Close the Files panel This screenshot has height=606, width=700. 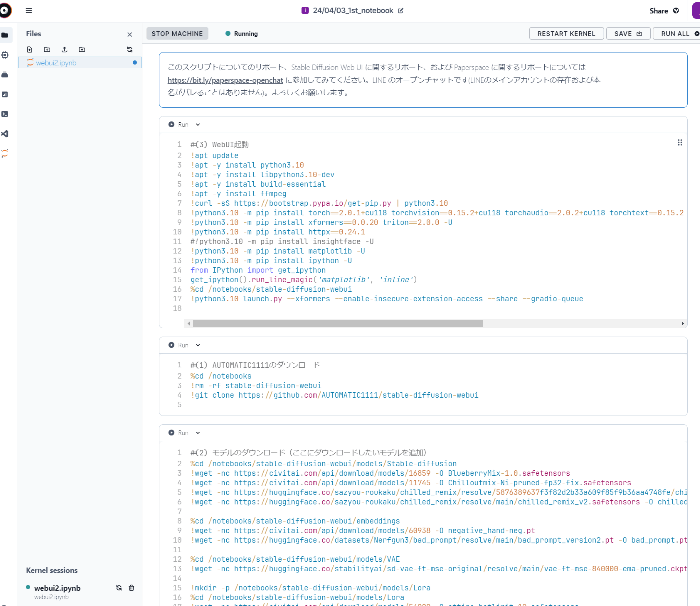pos(130,34)
